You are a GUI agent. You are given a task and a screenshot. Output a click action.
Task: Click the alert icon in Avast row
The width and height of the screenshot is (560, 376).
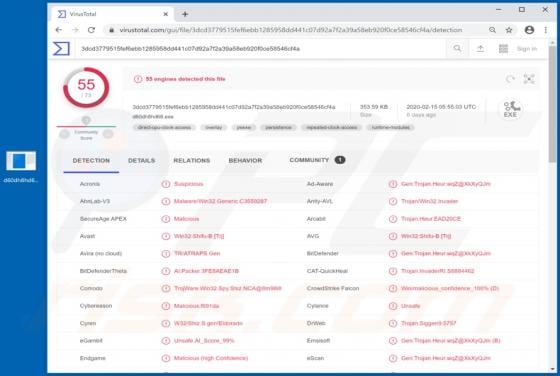click(x=166, y=236)
